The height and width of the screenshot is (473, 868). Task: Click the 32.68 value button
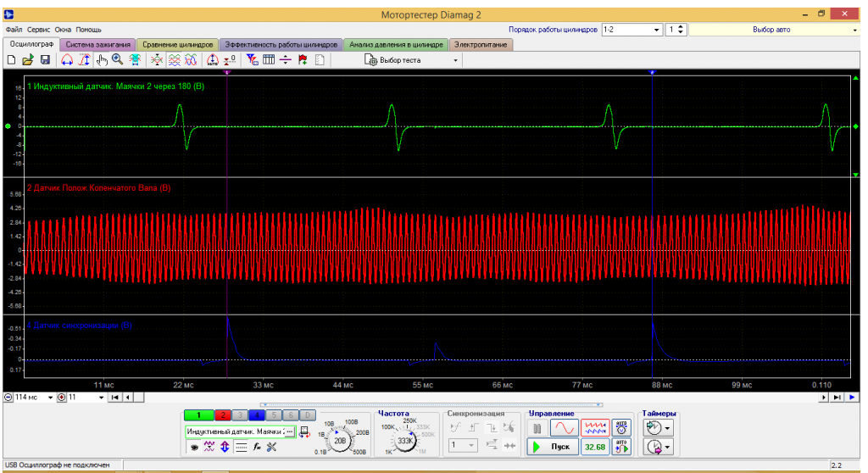[x=595, y=447]
